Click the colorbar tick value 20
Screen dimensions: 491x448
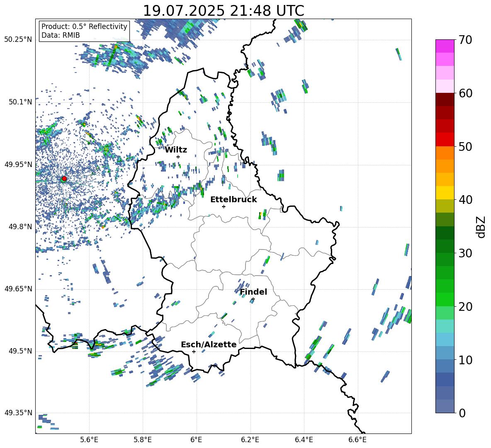pos(465,307)
